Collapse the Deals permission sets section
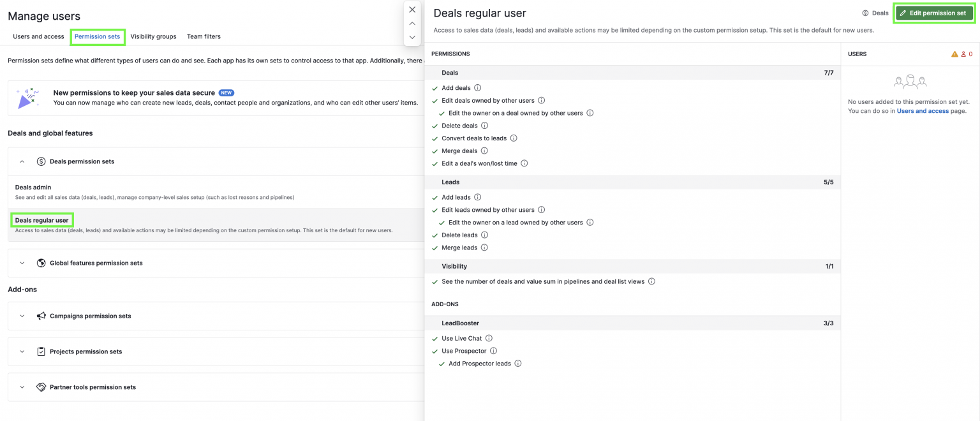980x421 pixels. coord(22,161)
